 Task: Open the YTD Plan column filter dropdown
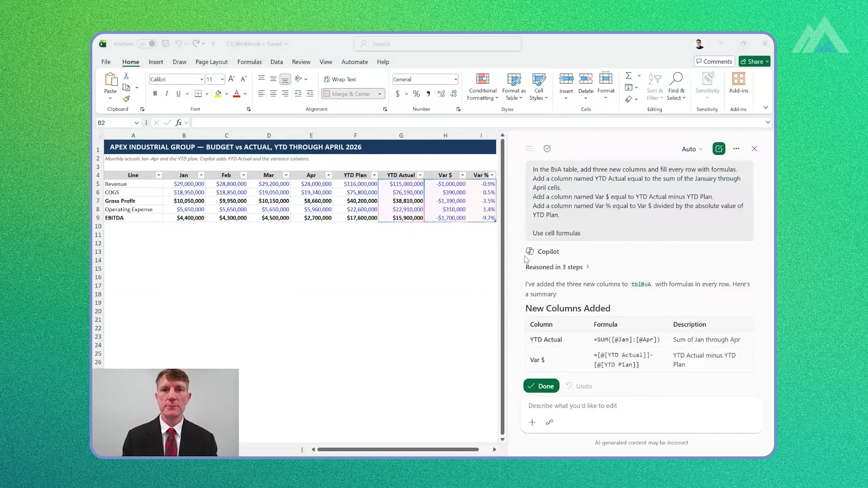(x=374, y=175)
